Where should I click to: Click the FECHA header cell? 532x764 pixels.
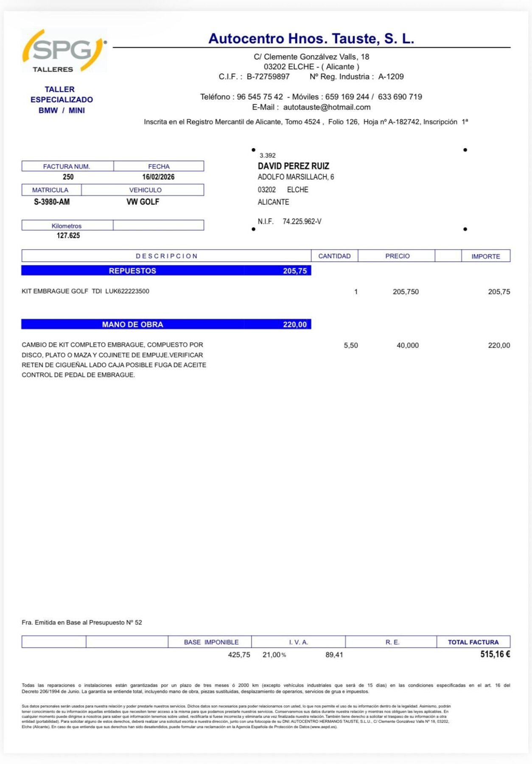159,166
